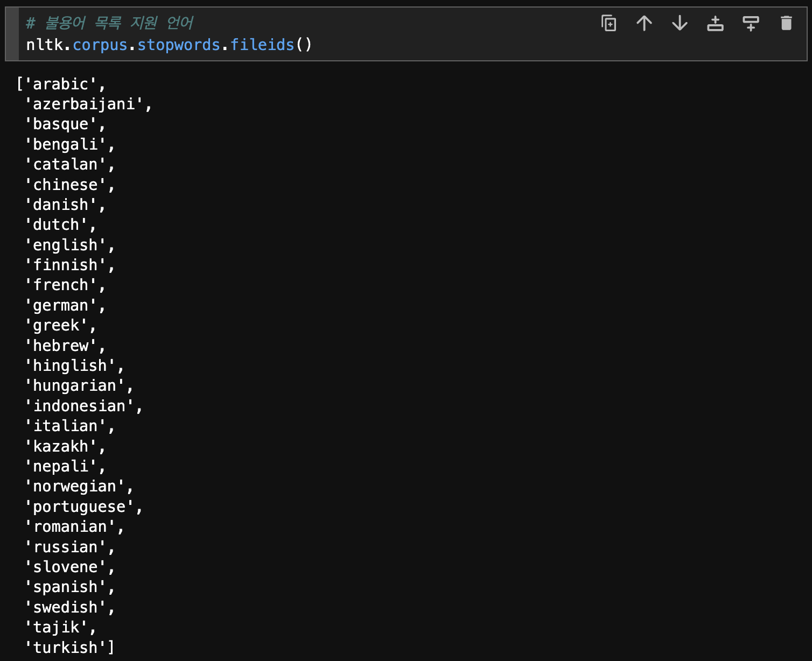The height and width of the screenshot is (661, 812).
Task: Click 'romanian' in the language list
Action: [x=70, y=526]
